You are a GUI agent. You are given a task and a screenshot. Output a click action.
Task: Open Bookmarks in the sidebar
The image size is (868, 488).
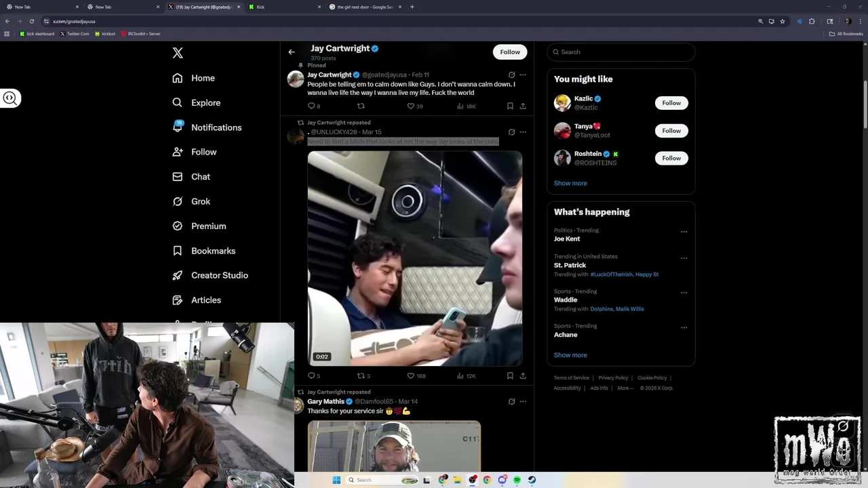point(204,251)
